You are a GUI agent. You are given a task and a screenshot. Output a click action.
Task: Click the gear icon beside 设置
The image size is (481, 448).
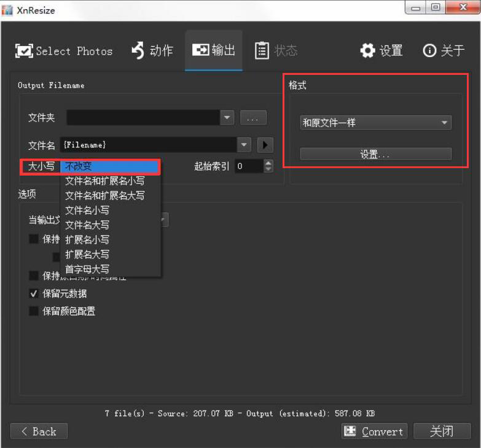(x=367, y=50)
